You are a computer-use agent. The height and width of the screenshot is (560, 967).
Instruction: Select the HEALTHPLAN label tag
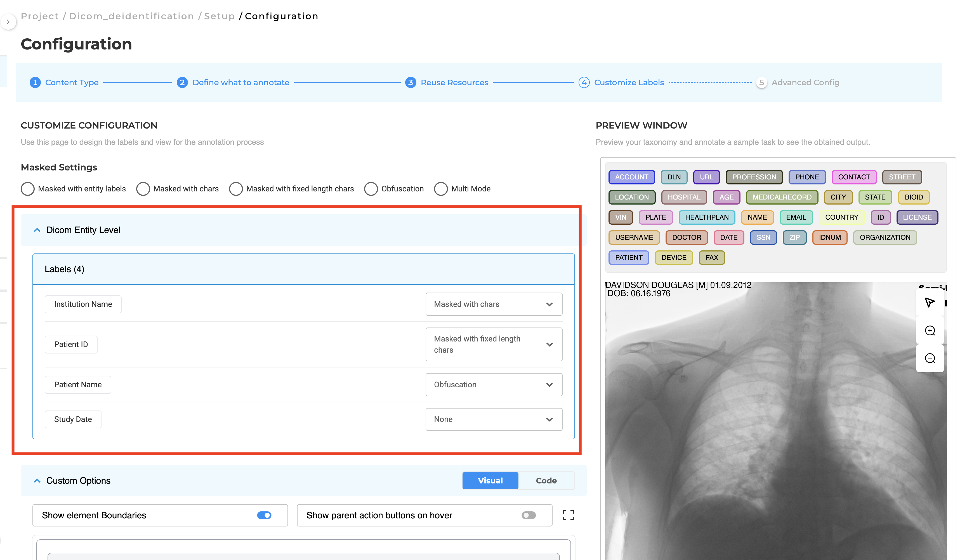click(706, 217)
